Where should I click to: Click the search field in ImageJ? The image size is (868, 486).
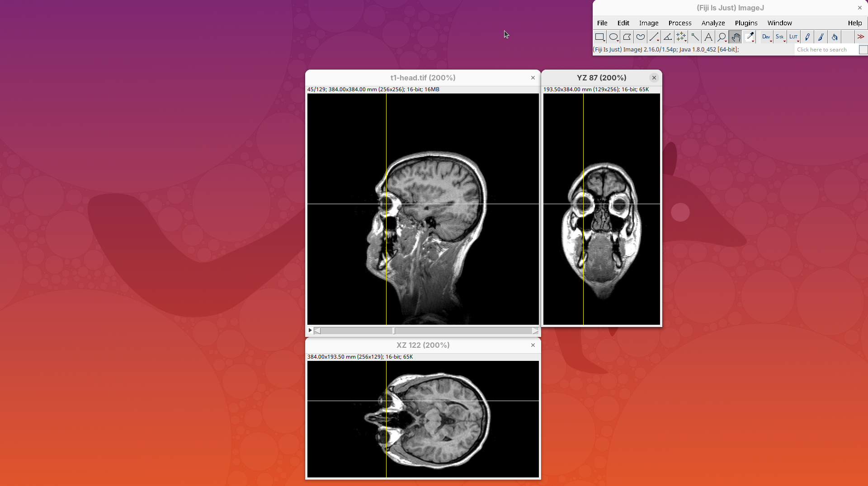tap(826, 50)
